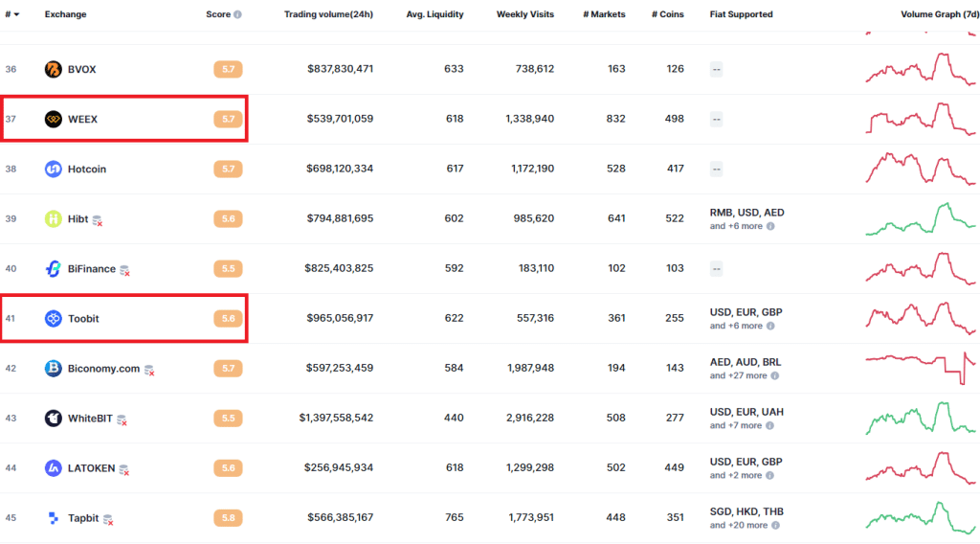The width and height of the screenshot is (980, 544).
Task: Open the Hibt exchange name link
Action: coord(78,219)
